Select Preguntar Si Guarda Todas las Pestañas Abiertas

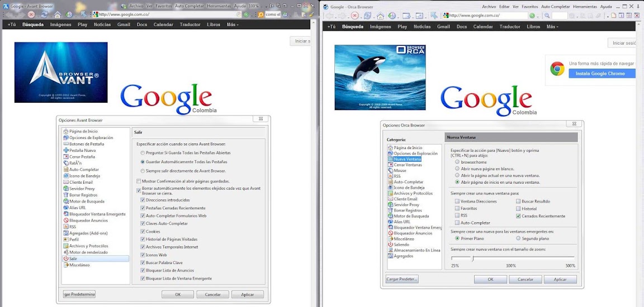click(143, 152)
